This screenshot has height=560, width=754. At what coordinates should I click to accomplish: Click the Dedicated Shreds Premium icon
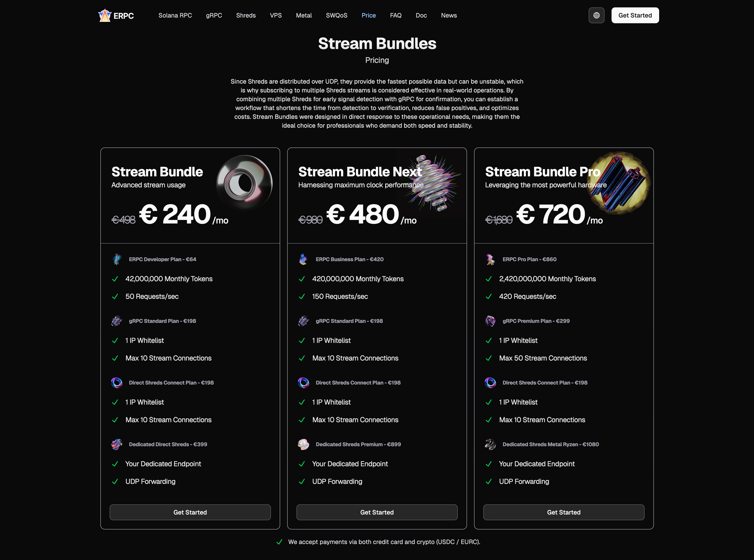[303, 444]
